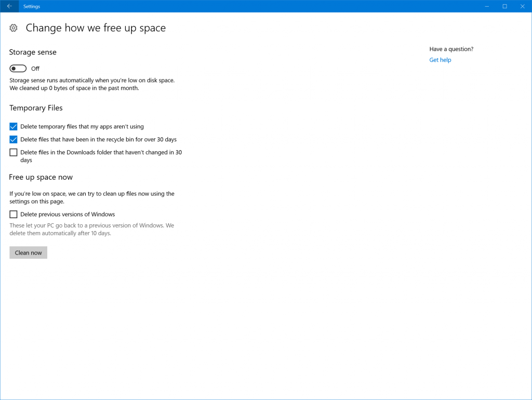Click the 'Change how we free up space' heading
The height and width of the screenshot is (400, 532).
point(96,28)
